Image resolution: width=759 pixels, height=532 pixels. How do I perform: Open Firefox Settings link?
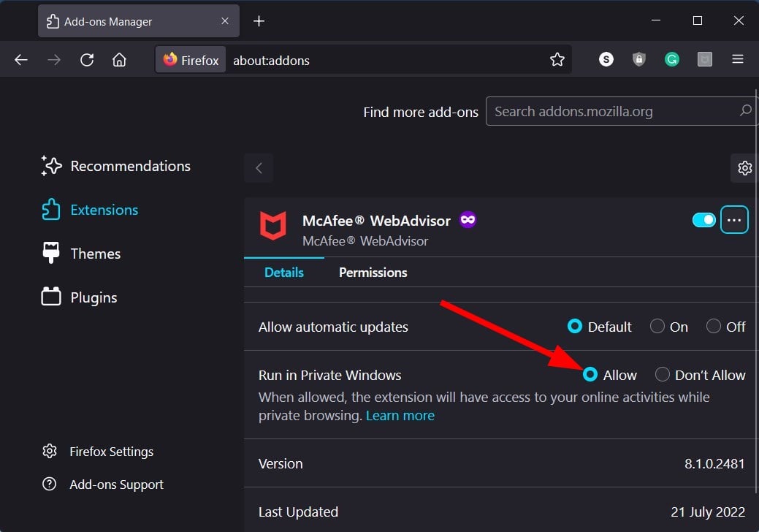(x=98, y=451)
